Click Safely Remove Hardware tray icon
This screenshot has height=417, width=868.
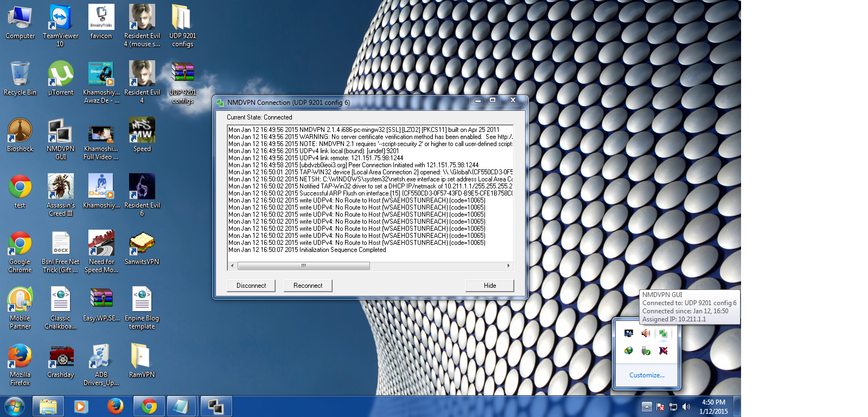646,351
